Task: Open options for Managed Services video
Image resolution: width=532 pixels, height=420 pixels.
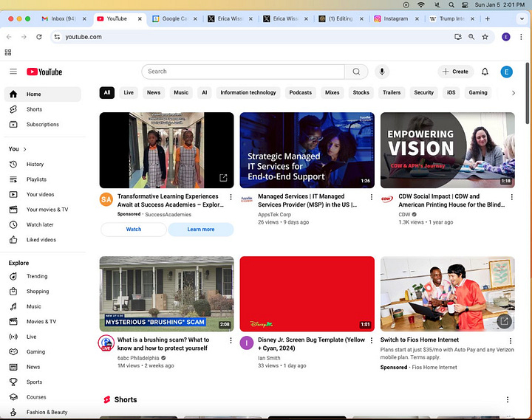Action: [x=372, y=197]
